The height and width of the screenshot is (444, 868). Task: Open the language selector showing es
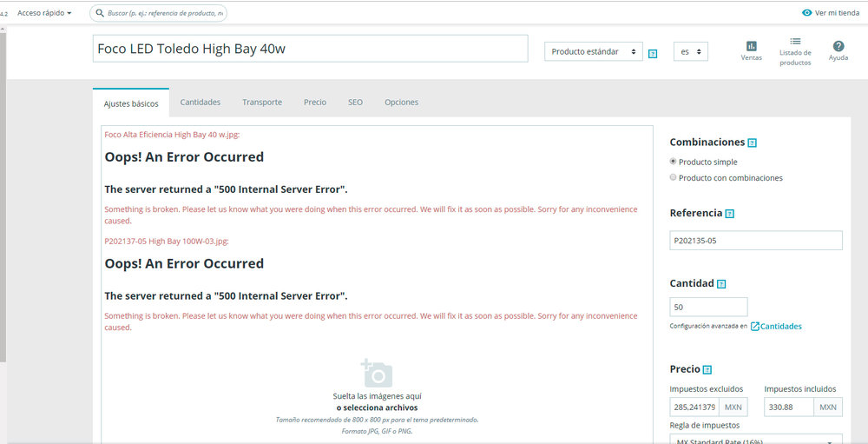tap(691, 51)
